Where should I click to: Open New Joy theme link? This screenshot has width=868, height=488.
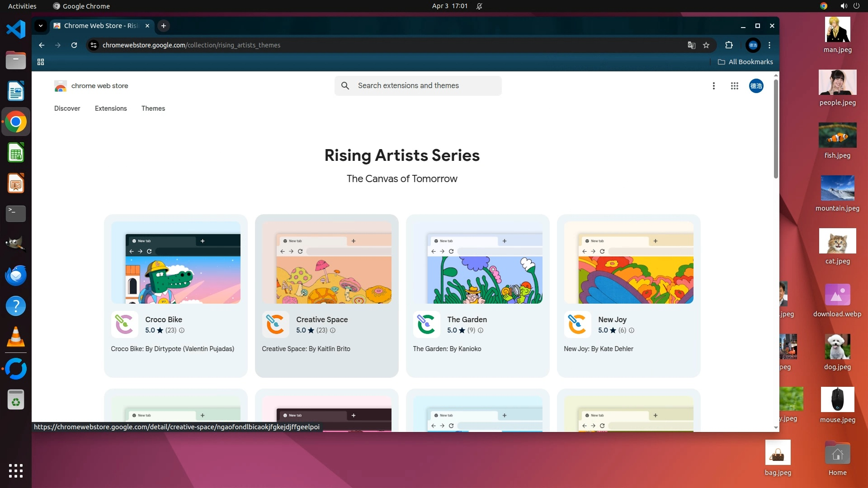pyautogui.click(x=612, y=319)
